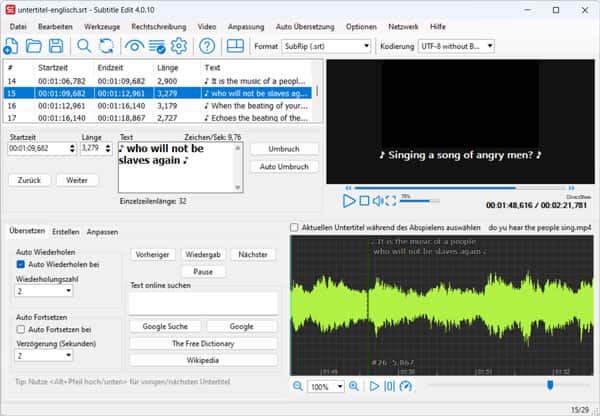Open the layout chooser icon in toolbar

click(235, 46)
